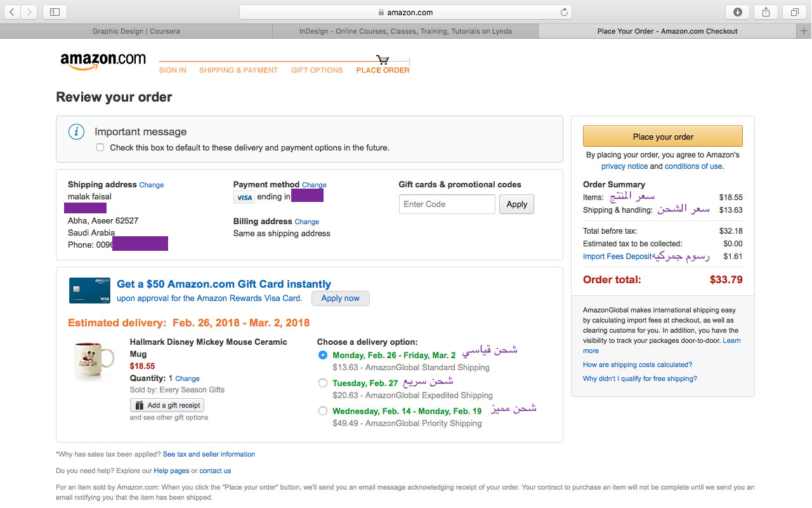Image resolution: width=812 pixels, height=508 pixels.
Task: Click the amazon.com address bar
Action: click(405, 12)
